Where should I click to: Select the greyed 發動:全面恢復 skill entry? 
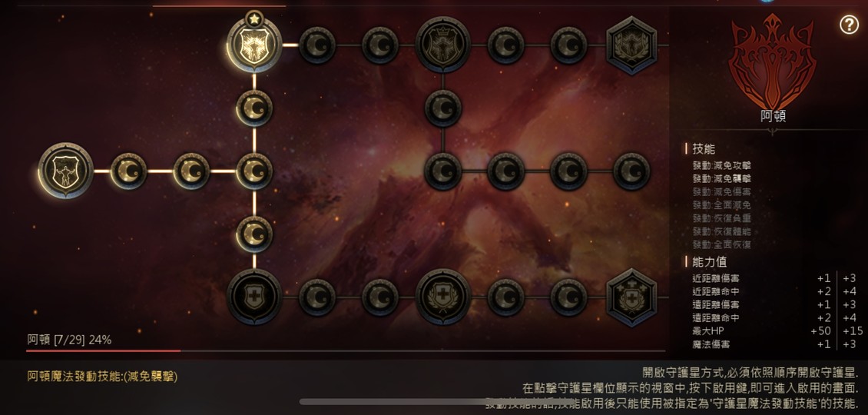(x=722, y=244)
